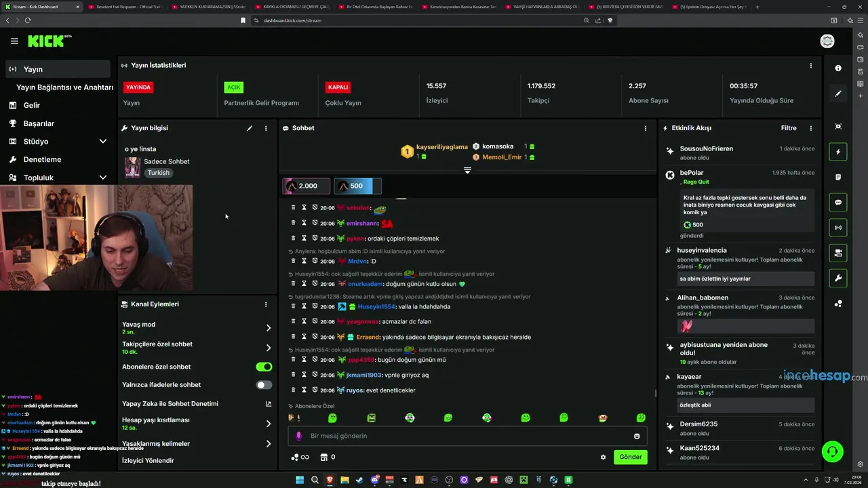Open Takipçilere özel sohbet settings arrow

(268, 348)
